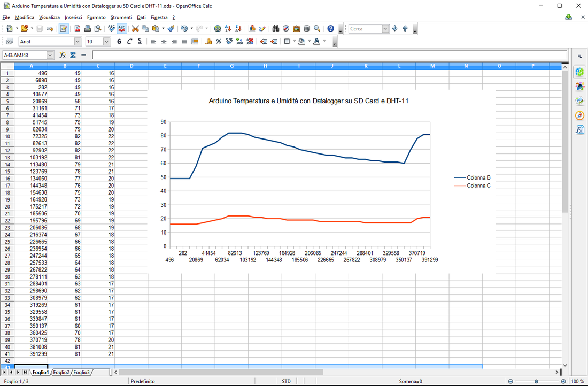Open Zoom magnifier icon
Viewport: 588px width, 386px height.
(x=317, y=28)
